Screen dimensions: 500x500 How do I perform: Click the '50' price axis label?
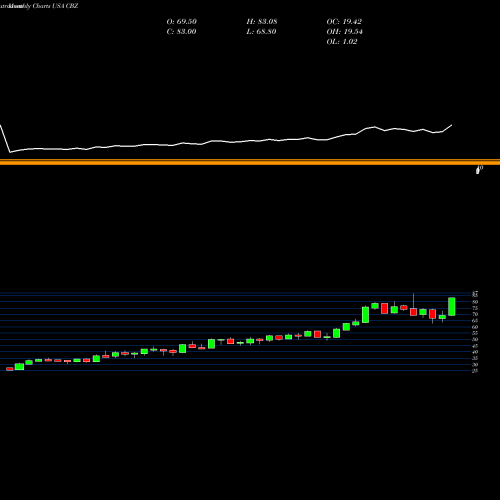click(475, 339)
